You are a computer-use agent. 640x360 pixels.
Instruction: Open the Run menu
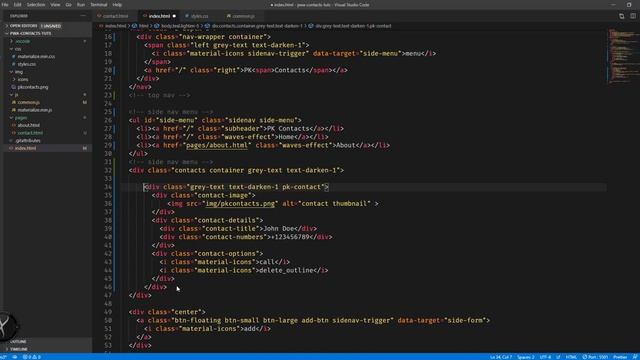point(81,4)
